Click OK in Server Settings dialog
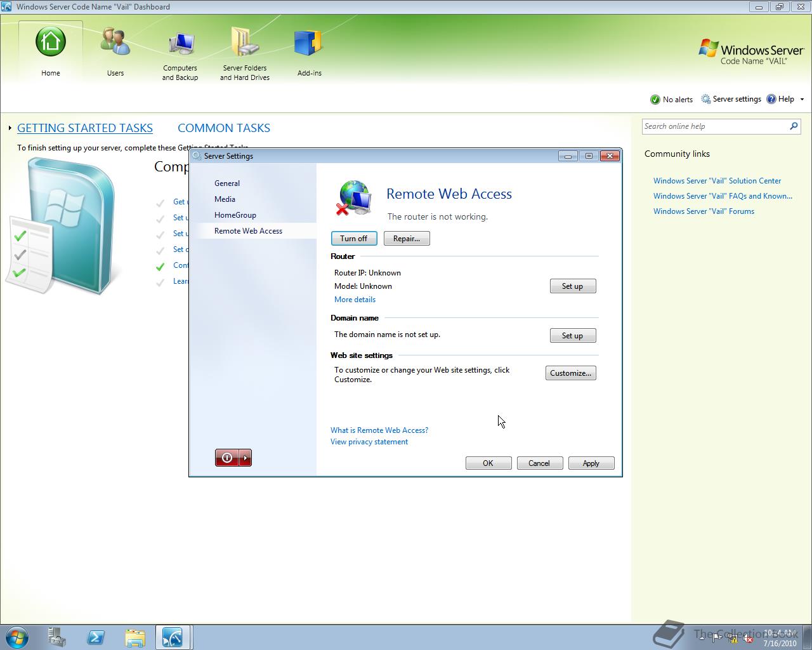The height and width of the screenshot is (650, 812). coord(488,463)
